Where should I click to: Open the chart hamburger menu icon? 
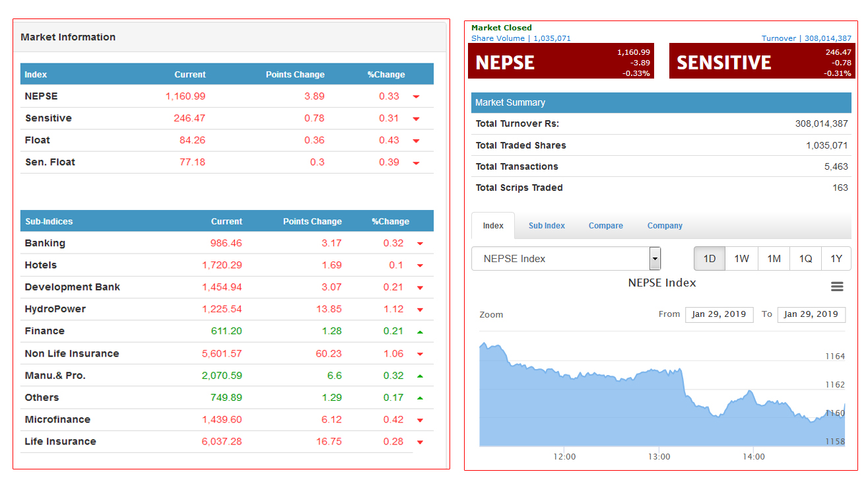837,287
